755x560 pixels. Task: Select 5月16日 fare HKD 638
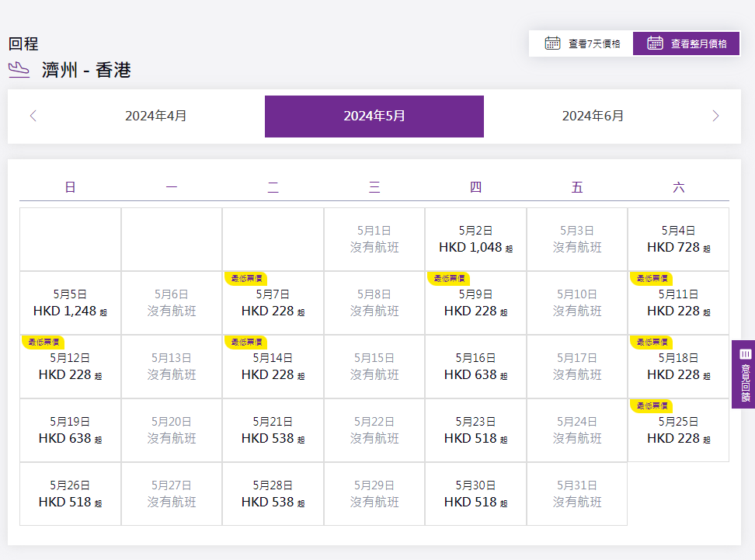(x=475, y=367)
